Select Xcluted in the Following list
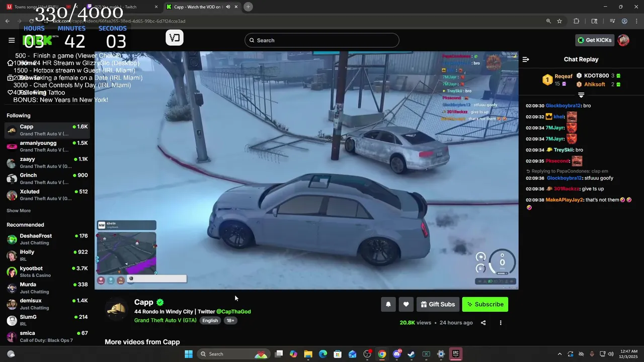The image size is (644, 362). [x=47, y=195]
